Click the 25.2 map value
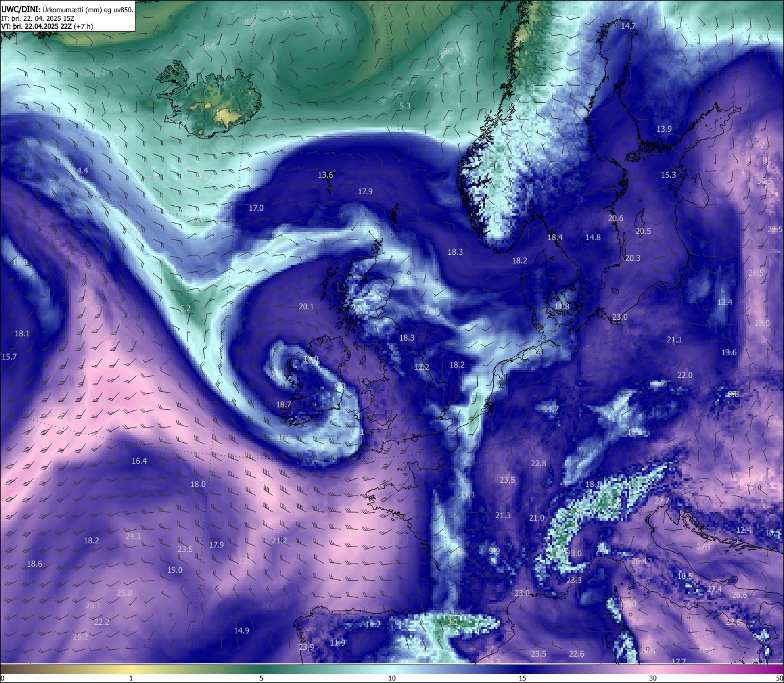This screenshot has height=683, width=784. [x=80, y=636]
